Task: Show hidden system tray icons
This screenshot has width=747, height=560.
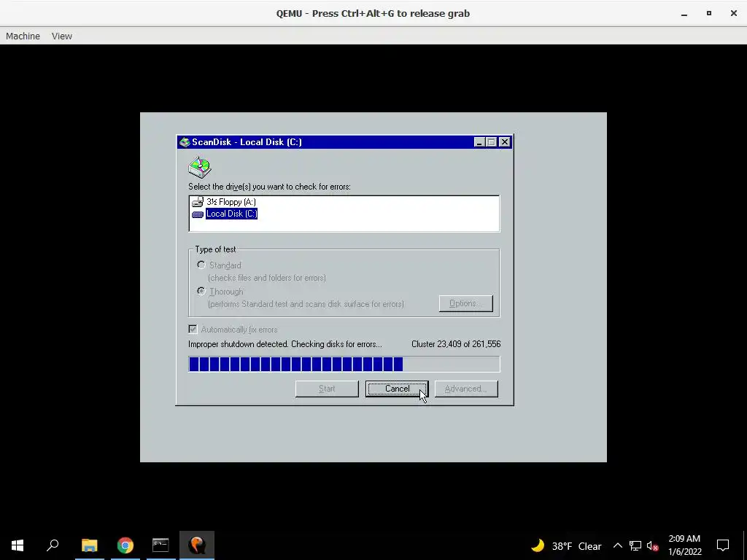Action: click(617, 545)
